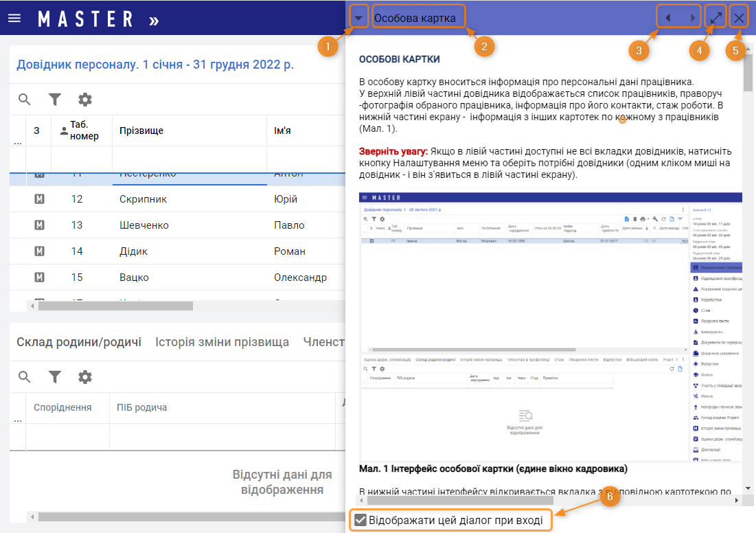Open help topic dropdown arrow
Image resolution: width=756 pixels, height=533 pixels.
(x=359, y=18)
